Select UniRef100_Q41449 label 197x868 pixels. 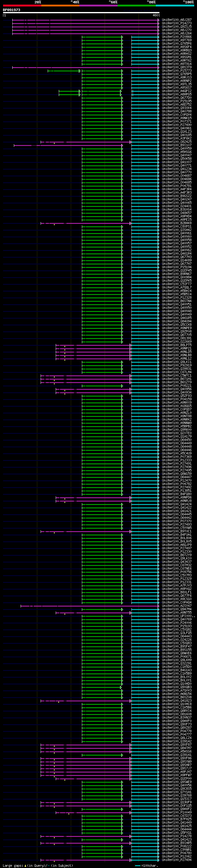pyautogui.click(x=177, y=822)
